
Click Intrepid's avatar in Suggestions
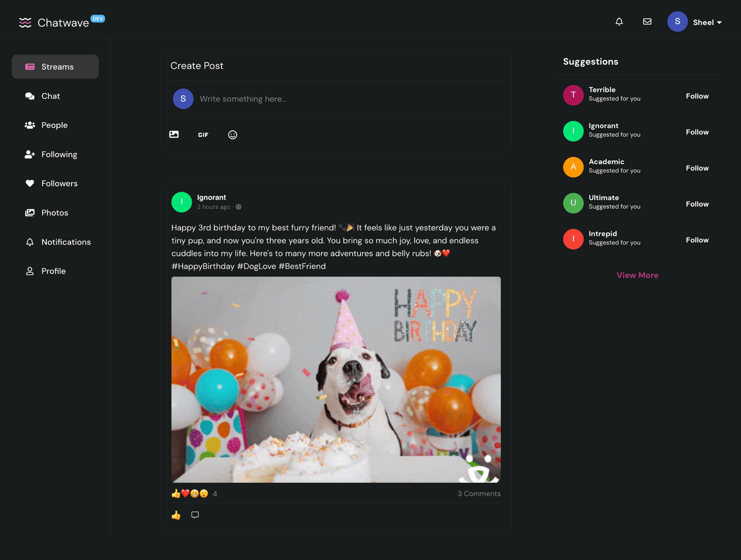(573, 239)
